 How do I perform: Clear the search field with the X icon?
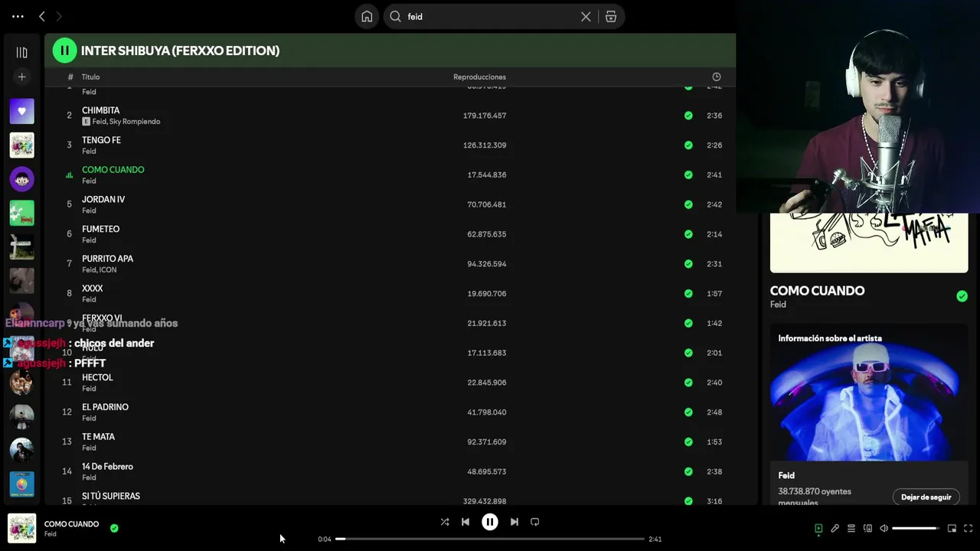pos(586,17)
